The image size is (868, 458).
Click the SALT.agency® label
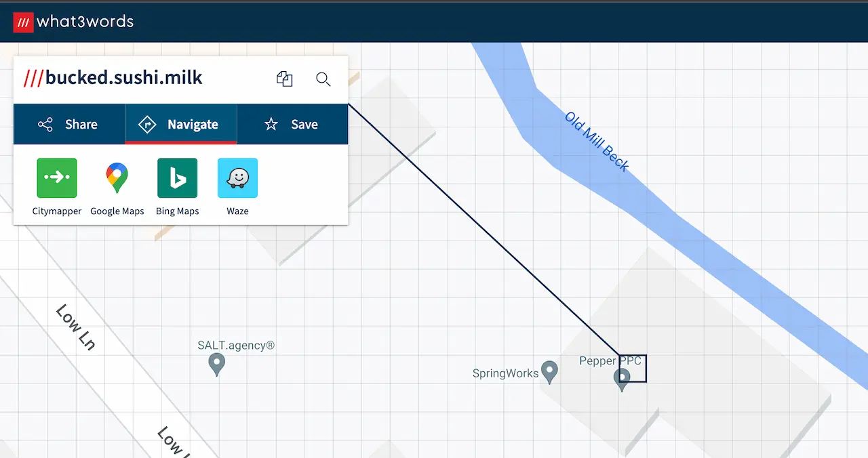236,346
